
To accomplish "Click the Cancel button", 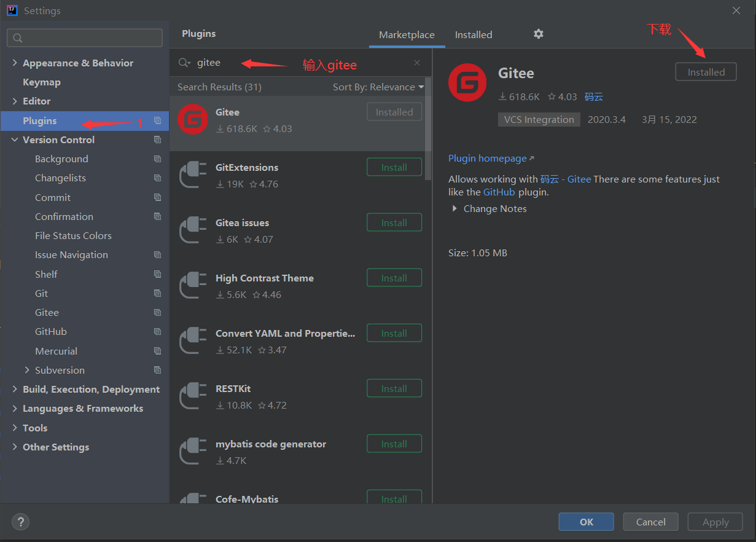I will tap(651, 522).
